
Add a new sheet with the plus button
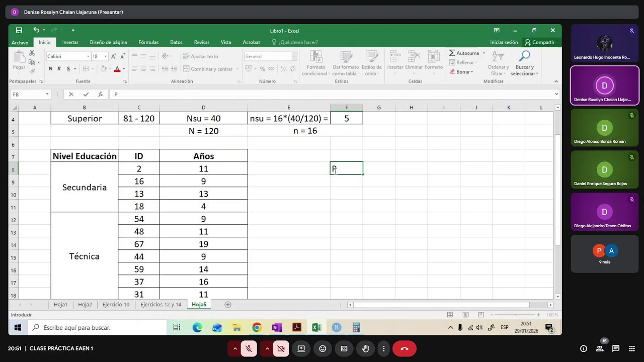coord(227,305)
